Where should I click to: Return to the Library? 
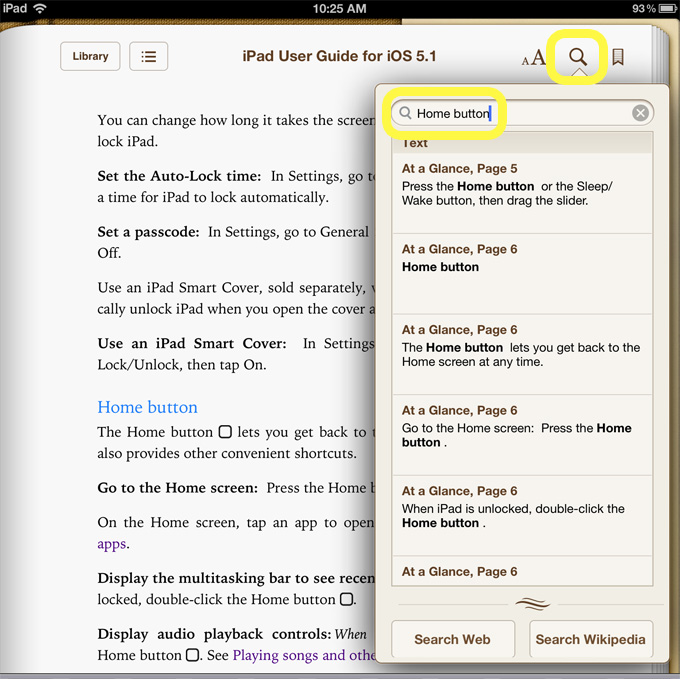pyautogui.click(x=90, y=57)
